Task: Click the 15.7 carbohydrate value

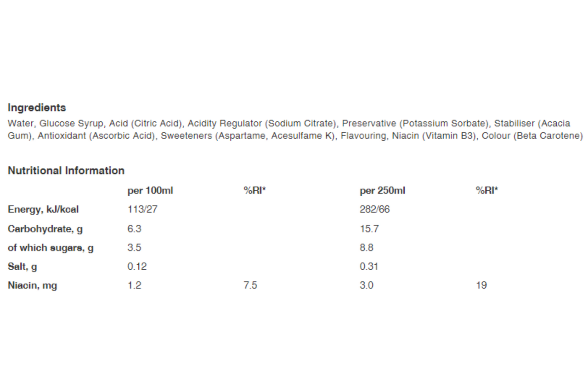Action: point(369,228)
